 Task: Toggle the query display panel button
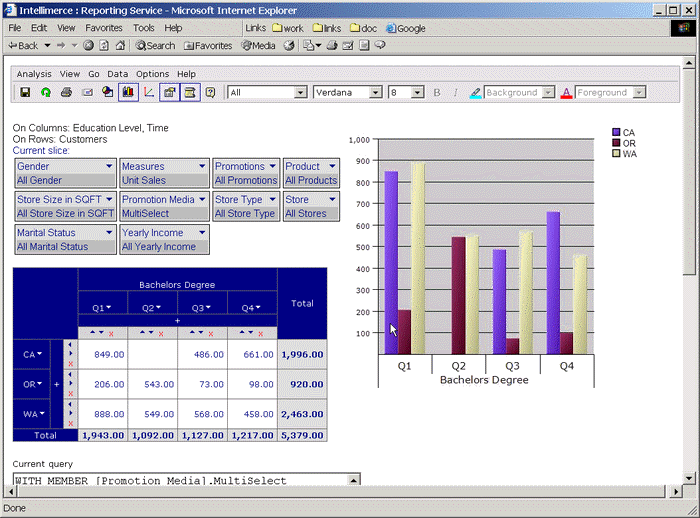click(190, 92)
